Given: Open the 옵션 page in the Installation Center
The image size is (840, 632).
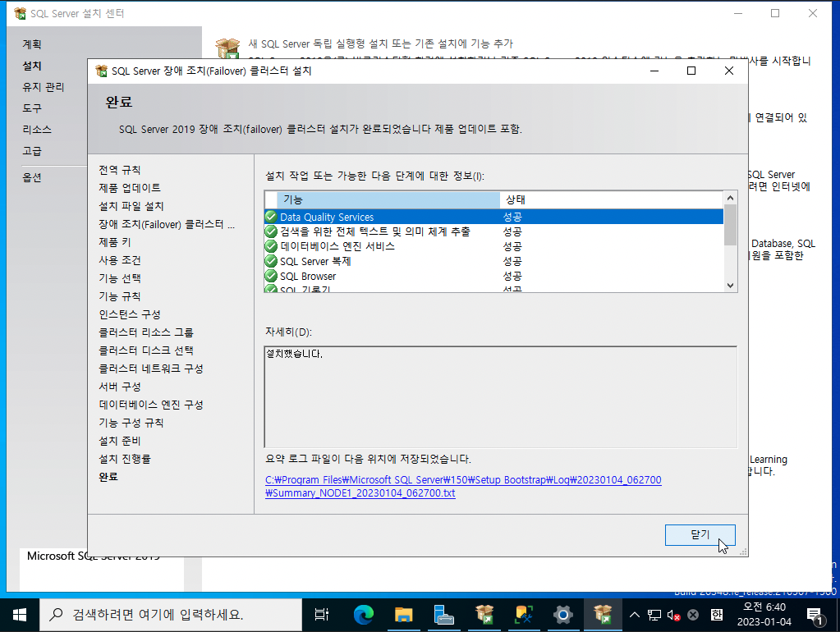Looking at the screenshot, I should click(32, 177).
